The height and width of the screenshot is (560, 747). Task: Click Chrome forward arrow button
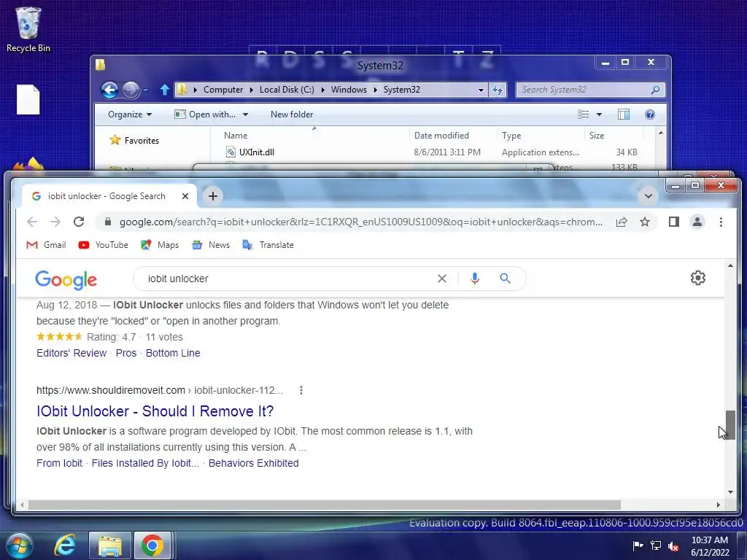(x=55, y=222)
